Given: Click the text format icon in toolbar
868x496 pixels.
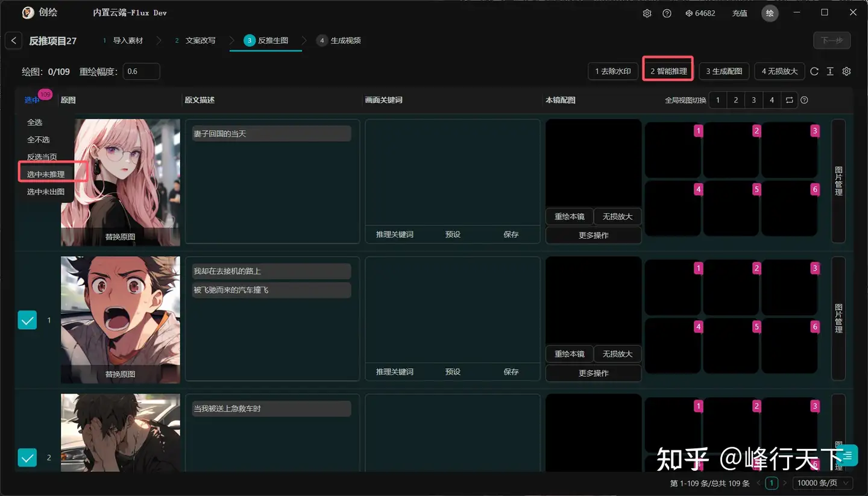Looking at the screenshot, I should [830, 71].
